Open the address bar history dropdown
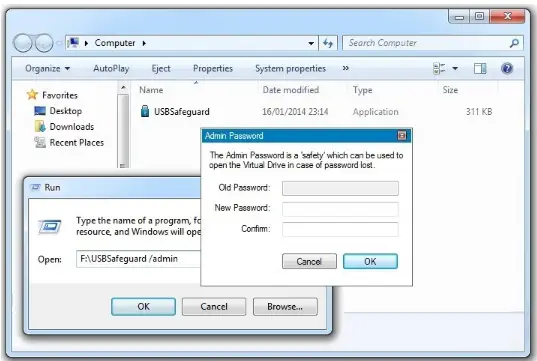 point(311,43)
